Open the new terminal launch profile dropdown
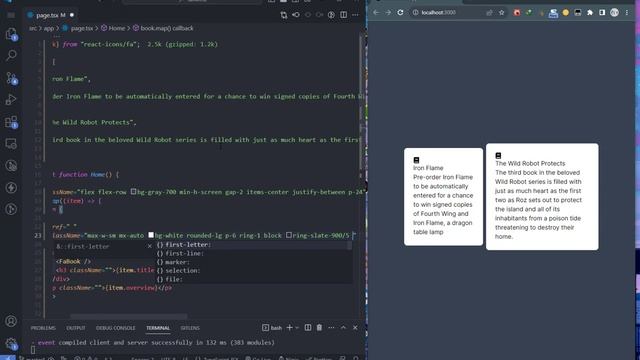The image size is (640, 360). point(297,327)
